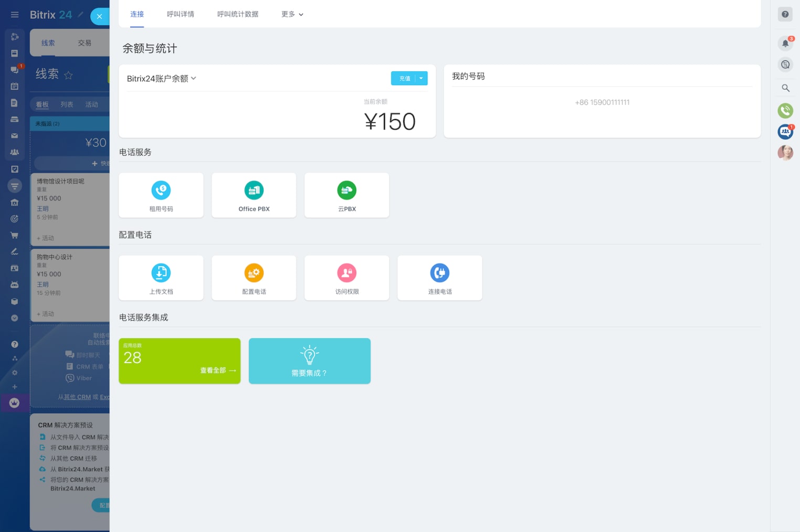
Task: Click the ¥150 current balance value
Action: coord(390,122)
